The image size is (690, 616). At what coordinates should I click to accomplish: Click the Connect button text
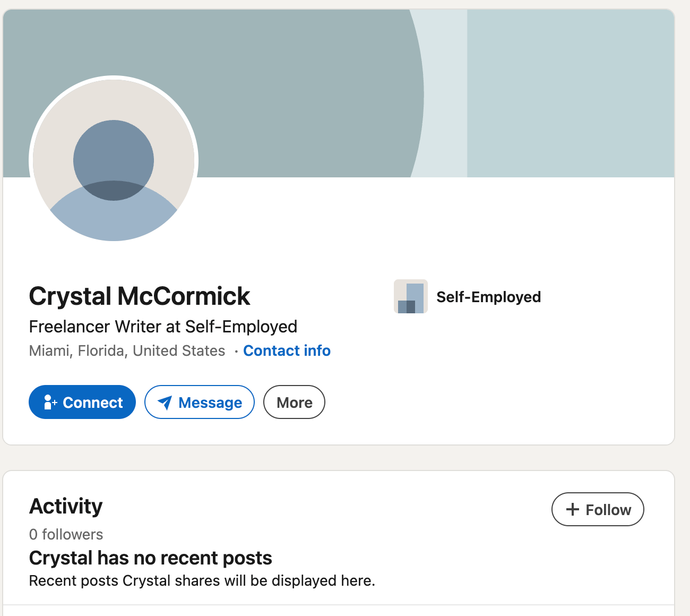tap(93, 403)
